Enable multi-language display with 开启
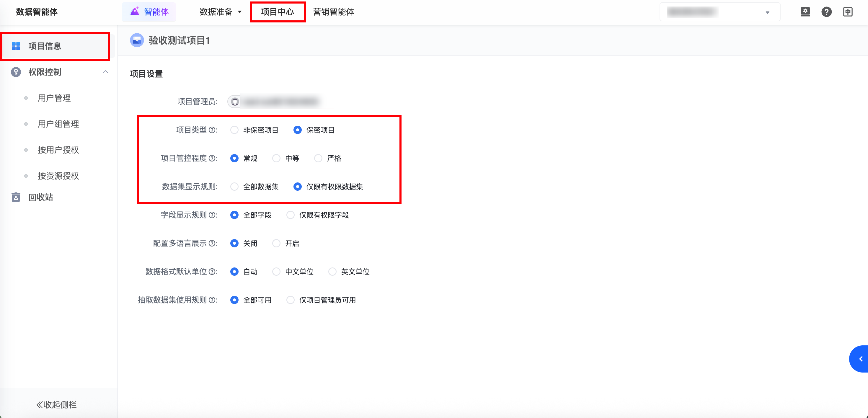The width and height of the screenshot is (868, 418). pos(276,243)
